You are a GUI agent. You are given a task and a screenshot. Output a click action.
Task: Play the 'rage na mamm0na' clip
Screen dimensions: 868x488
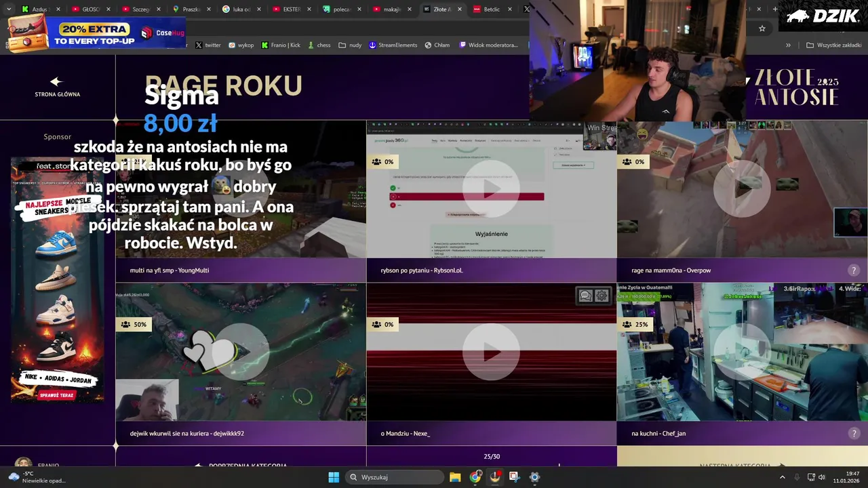coord(742,189)
